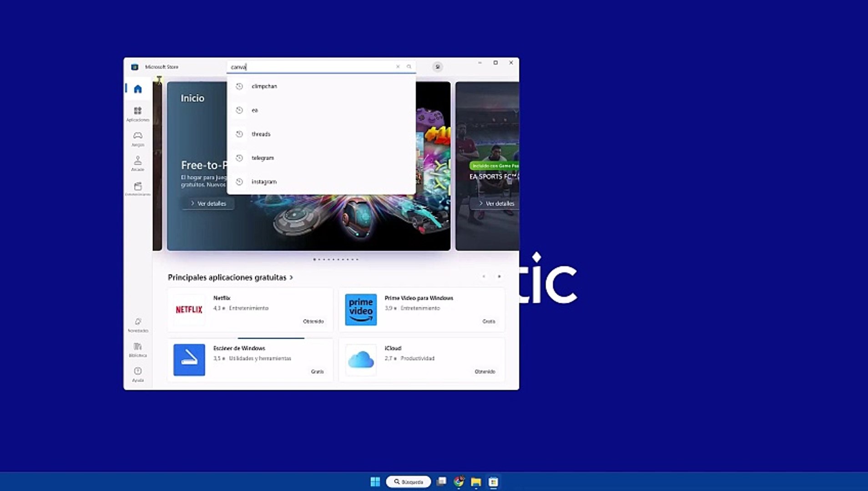Open the Aplicaciones section in the sidebar
Screen dimensions: 868x491
point(137,113)
